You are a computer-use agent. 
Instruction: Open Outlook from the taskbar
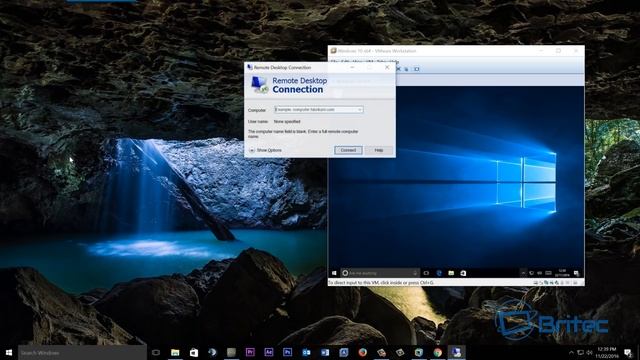click(306, 352)
